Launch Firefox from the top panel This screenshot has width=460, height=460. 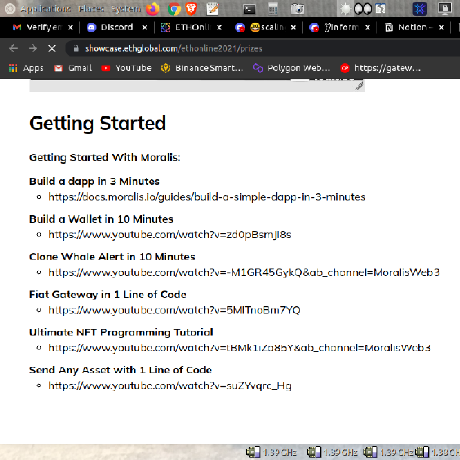tap(153, 9)
